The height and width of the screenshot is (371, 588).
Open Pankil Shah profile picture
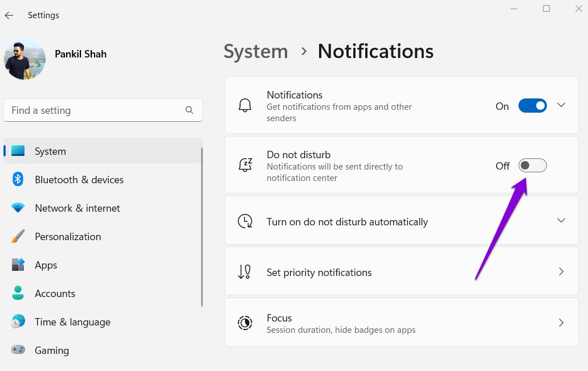tap(24, 59)
